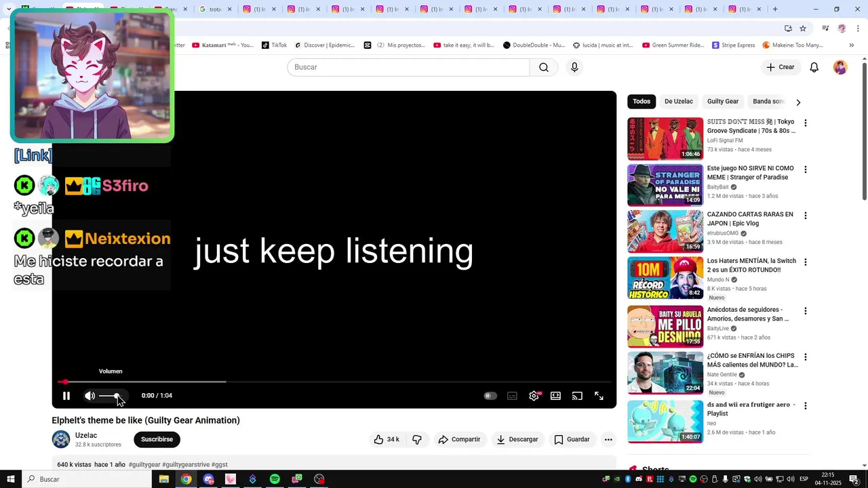The image size is (868, 488).
Task: Click the Descargar download button
Action: coord(517,439)
